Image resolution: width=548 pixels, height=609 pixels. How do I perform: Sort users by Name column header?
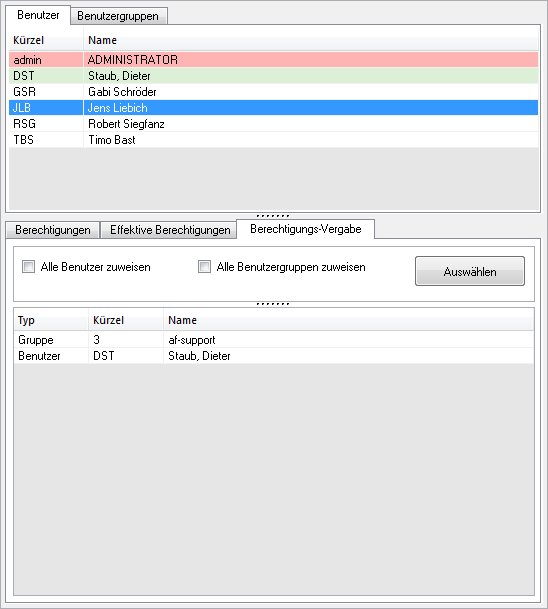pos(311,40)
